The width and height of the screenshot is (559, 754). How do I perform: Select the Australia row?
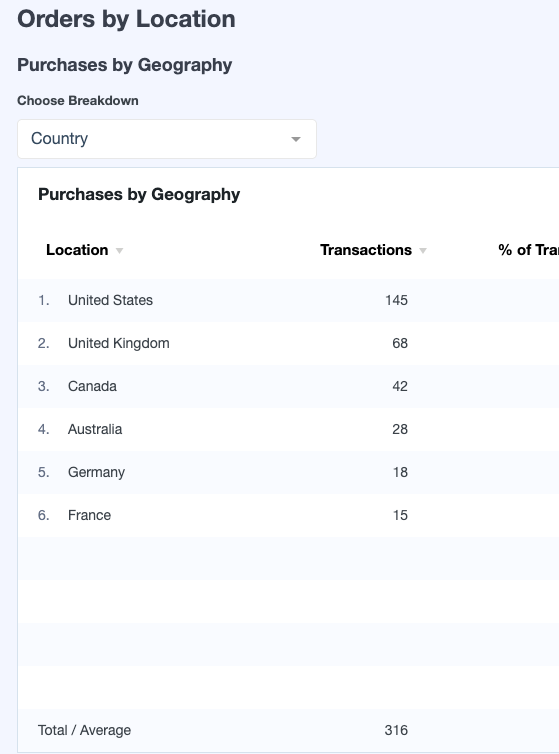click(x=289, y=429)
